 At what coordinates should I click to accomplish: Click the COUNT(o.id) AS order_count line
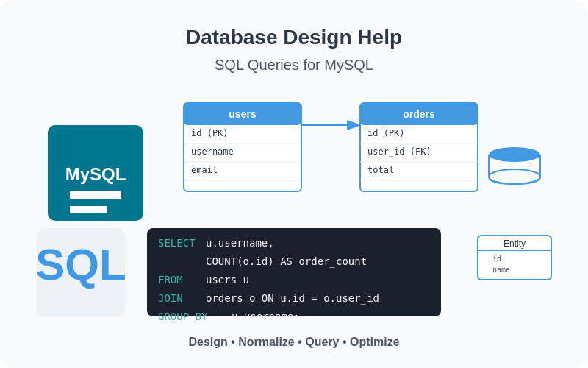click(286, 261)
